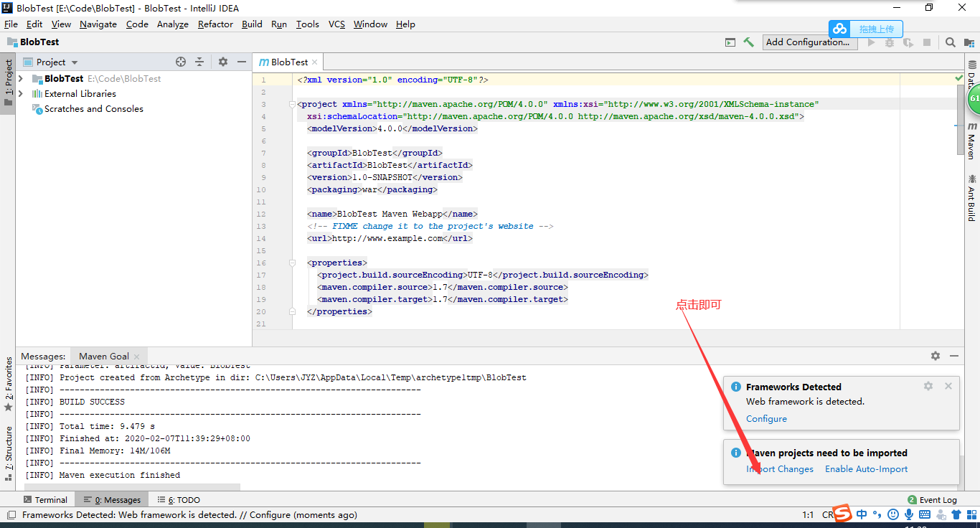Viewport: 980px width, 528px height.
Task: Expand the BlobTest project tree node
Action: [21, 78]
